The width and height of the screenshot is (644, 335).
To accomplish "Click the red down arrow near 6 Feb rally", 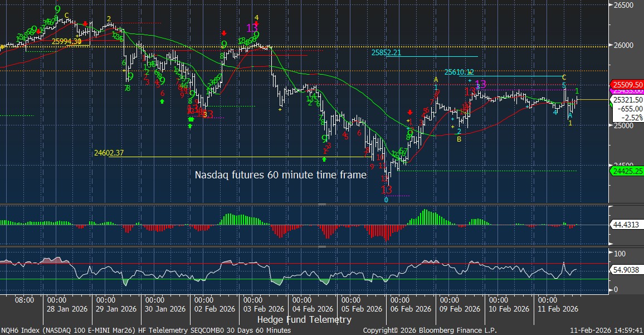I will click(x=410, y=113).
